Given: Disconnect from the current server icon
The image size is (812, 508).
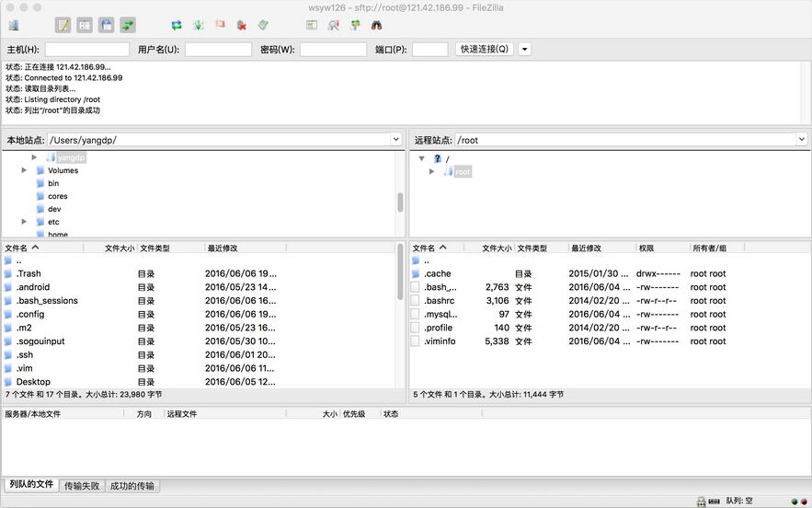Looking at the screenshot, I should point(241,25).
